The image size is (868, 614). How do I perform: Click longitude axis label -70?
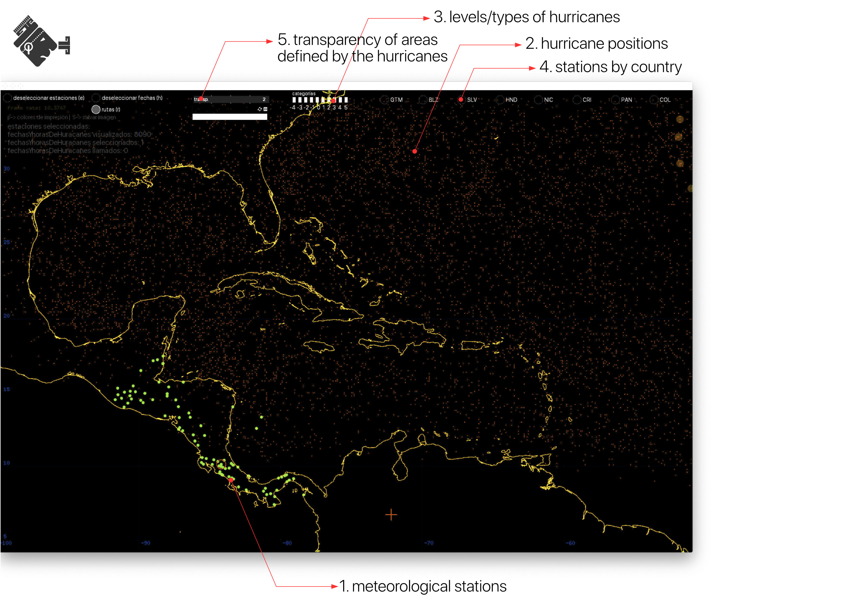429,543
